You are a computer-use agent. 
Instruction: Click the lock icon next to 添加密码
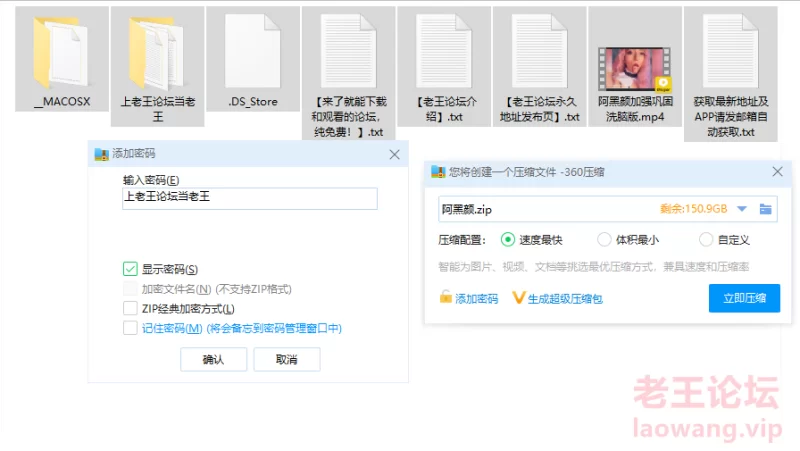click(x=445, y=297)
